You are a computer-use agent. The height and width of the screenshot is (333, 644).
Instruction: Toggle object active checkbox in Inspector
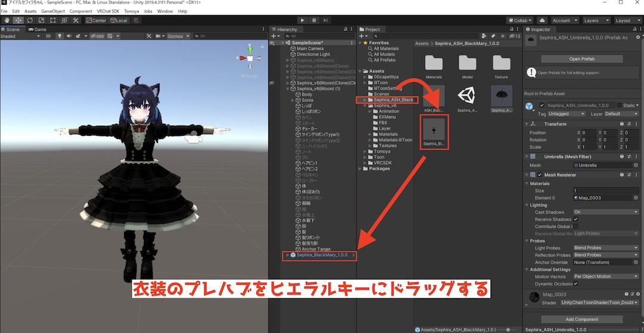(541, 105)
